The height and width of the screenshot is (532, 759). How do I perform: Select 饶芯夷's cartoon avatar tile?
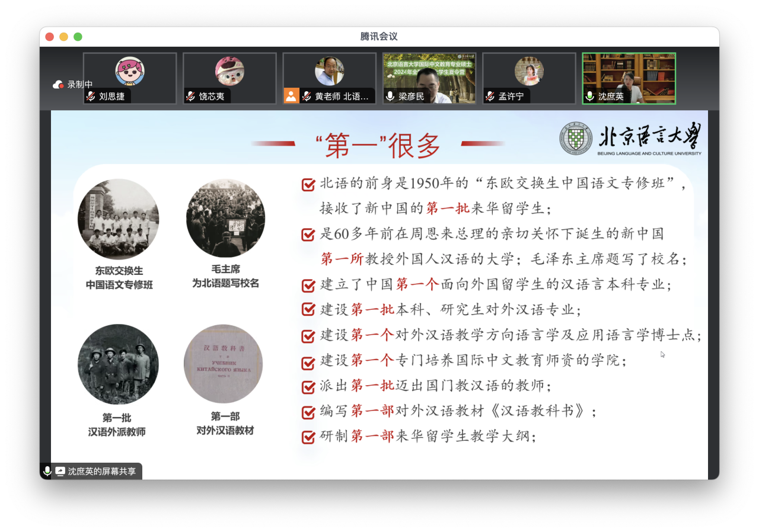point(229,72)
